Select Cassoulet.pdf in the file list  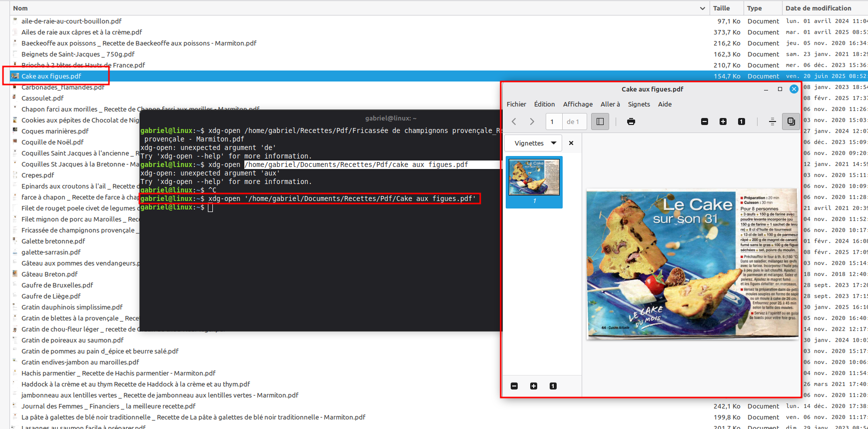coord(42,98)
